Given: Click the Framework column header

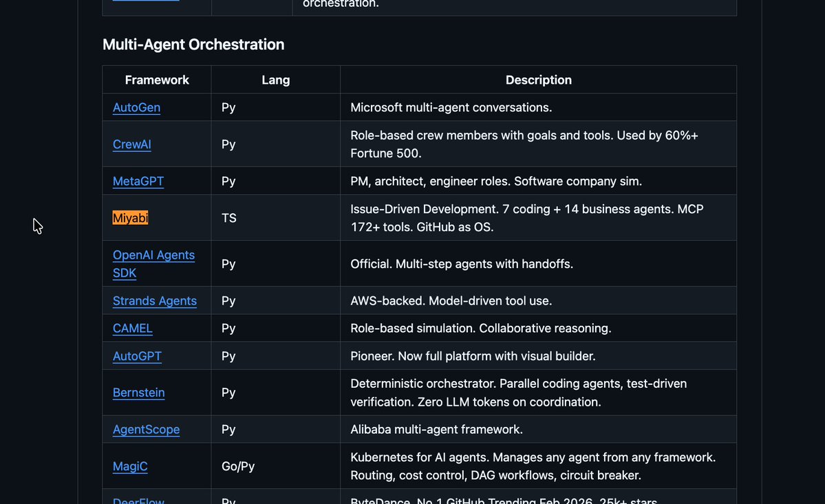Looking at the screenshot, I should pyautogui.click(x=157, y=80).
